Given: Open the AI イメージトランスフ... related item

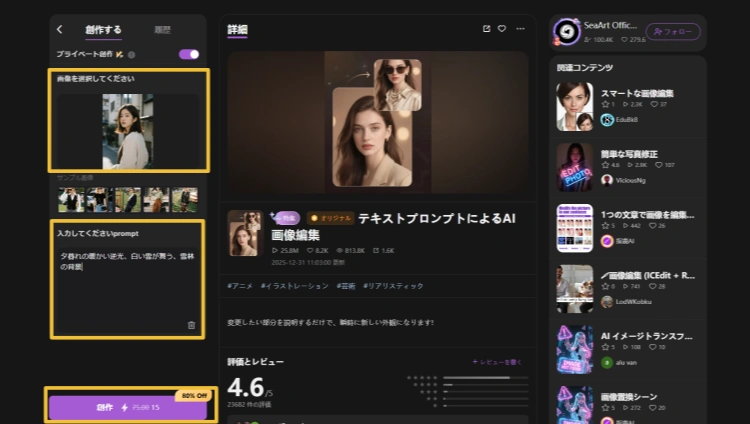Looking at the screenshot, I should pos(647,336).
